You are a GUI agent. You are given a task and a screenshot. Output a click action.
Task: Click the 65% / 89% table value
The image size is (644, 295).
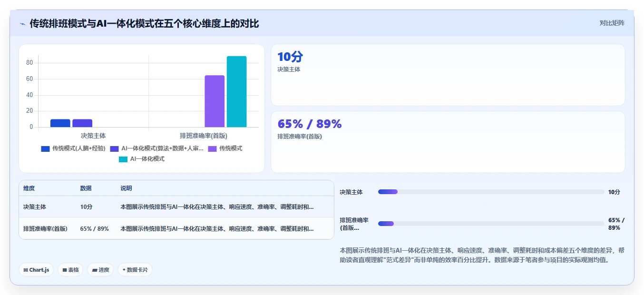tap(95, 228)
